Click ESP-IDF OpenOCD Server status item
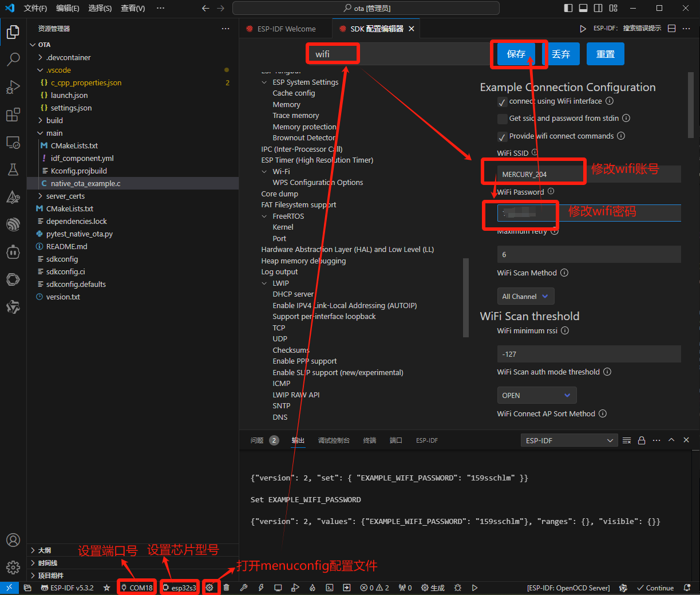The image size is (700, 595). (x=568, y=588)
